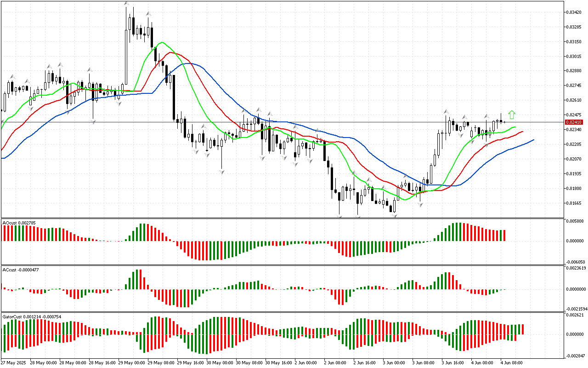Select the AOcust indicator label
Image resolution: width=588 pixels, height=368 pixels.
19,223
